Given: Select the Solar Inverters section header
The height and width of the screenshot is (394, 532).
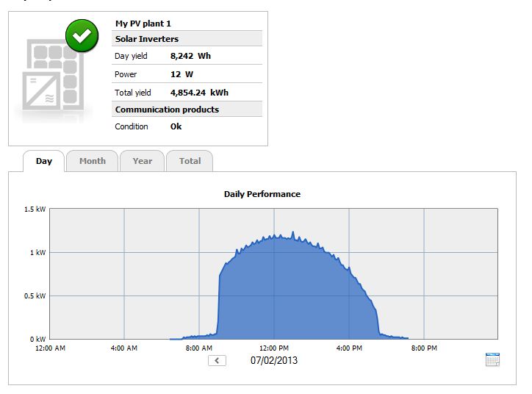Looking at the screenshot, I should 147,39.
